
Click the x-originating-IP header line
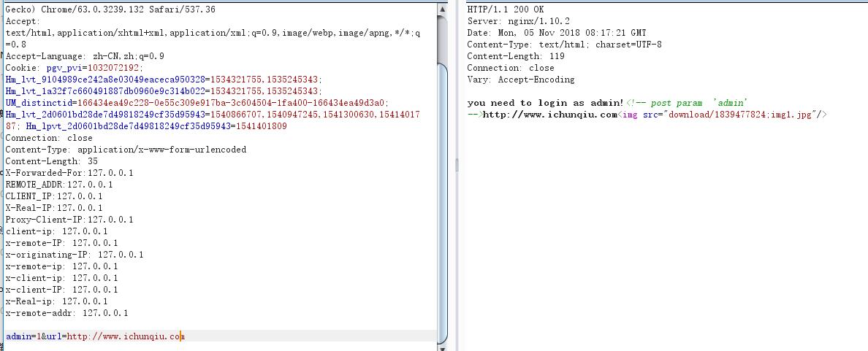click(x=75, y=255)
